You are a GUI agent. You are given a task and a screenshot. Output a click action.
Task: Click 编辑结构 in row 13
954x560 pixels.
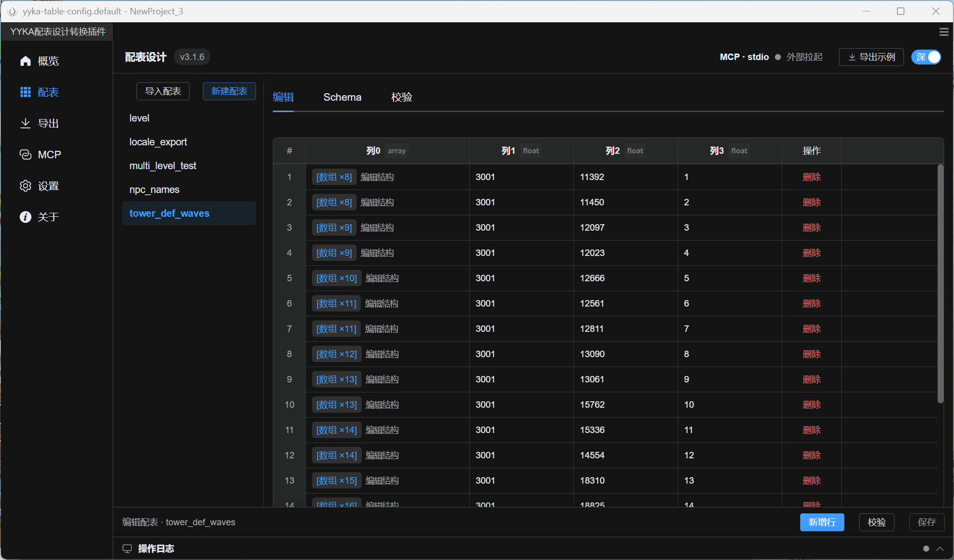(382, 481)
